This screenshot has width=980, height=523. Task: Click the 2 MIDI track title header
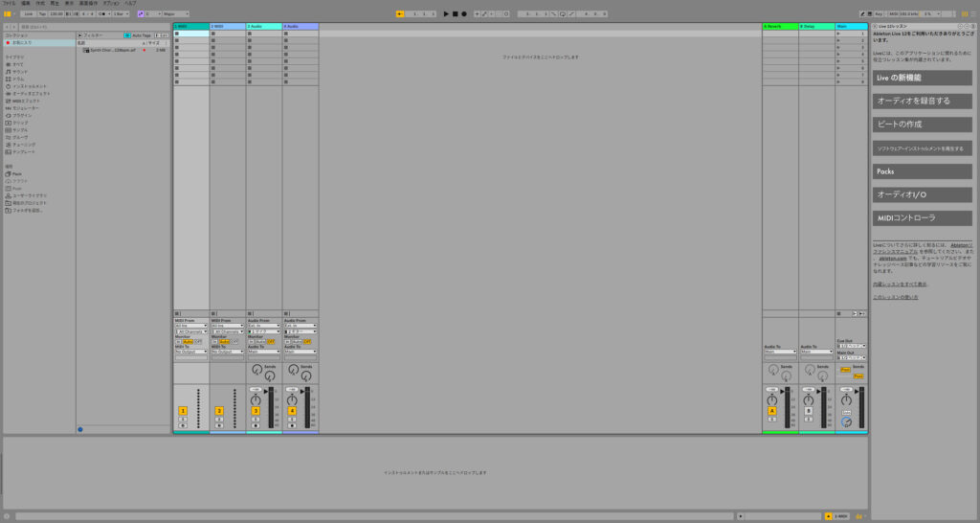click(227, 26)
